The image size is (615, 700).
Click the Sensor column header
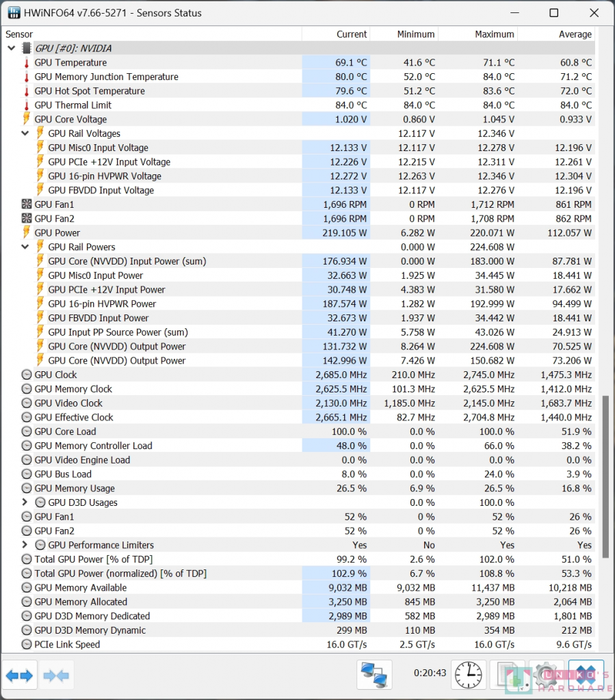click(152, 34)
